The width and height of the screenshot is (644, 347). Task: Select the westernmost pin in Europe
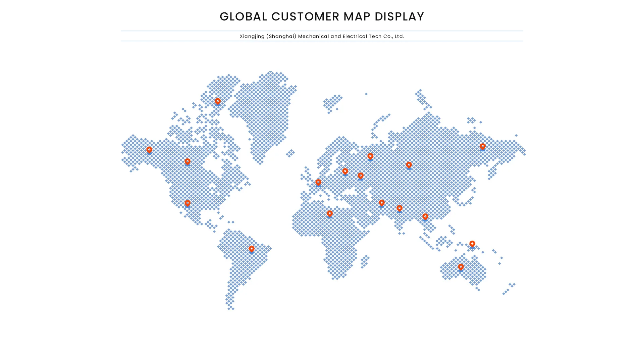click(x=318, y=183)
